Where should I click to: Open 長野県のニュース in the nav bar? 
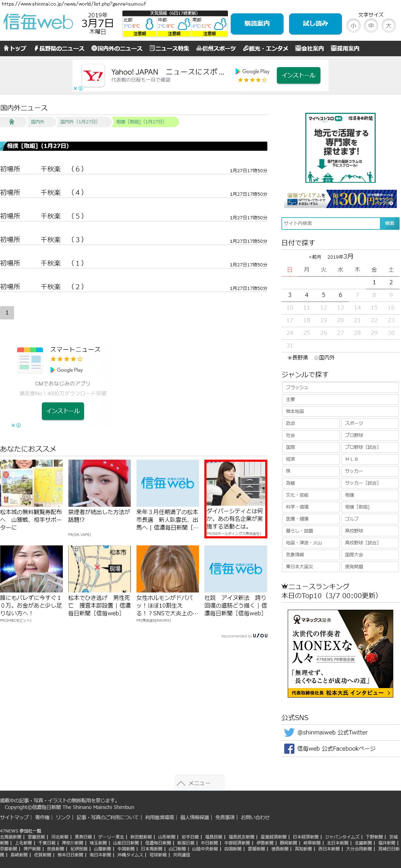tap(59, 48)
